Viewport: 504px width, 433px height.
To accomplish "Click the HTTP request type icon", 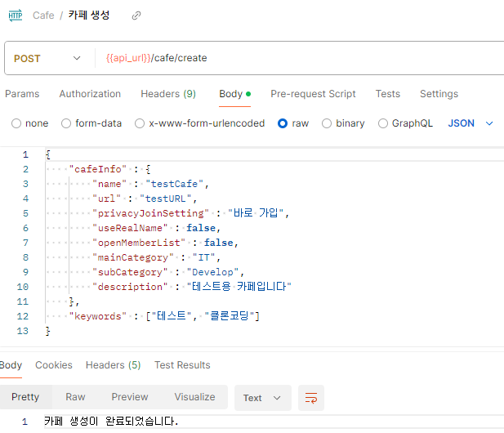I will [16, 15].
